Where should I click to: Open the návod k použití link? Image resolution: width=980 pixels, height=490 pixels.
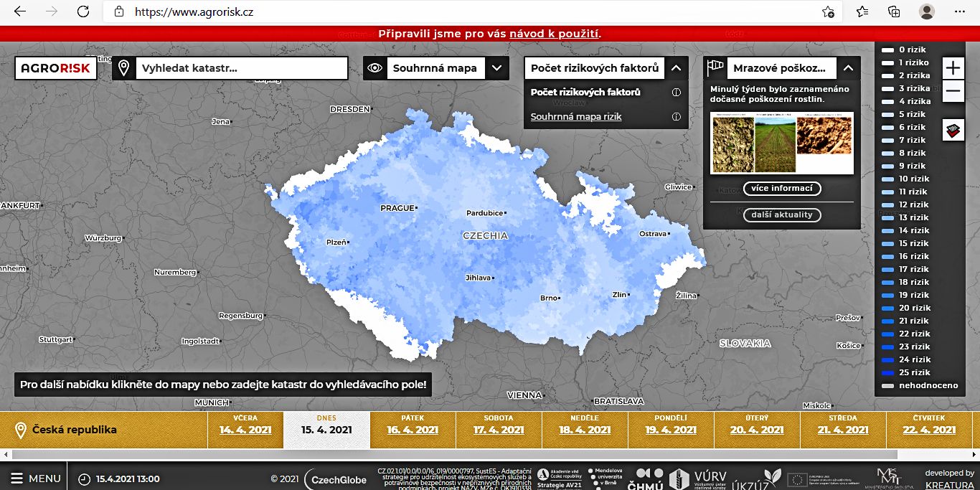pyautogui.click(x=555, y=34)
